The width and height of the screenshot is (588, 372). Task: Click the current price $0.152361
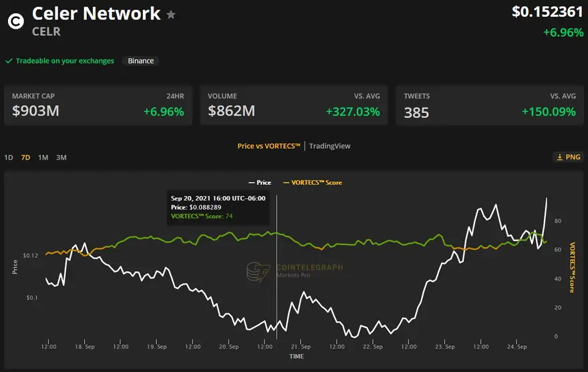(547, 11)
